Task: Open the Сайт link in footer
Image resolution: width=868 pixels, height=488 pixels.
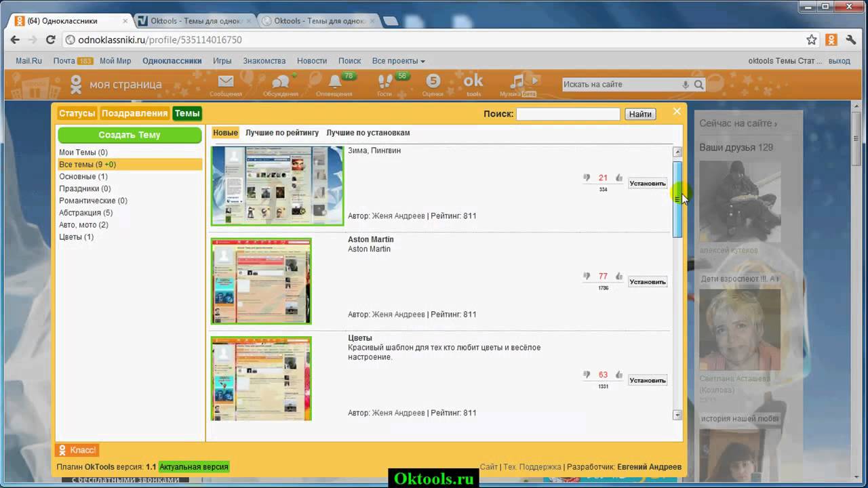Action: point(488,467)
